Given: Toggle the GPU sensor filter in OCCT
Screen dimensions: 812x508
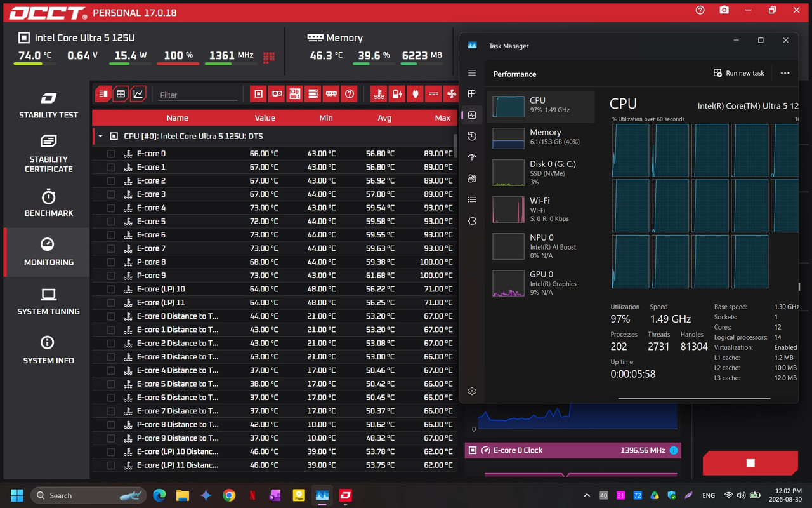Looking at the screenshot, I should click(x=277, y=94).
